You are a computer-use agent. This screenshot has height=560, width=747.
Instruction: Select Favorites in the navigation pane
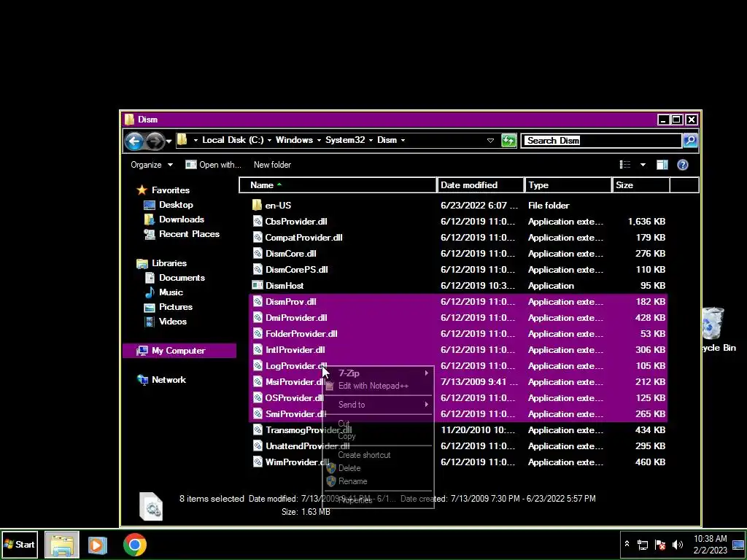coord(171,190)
